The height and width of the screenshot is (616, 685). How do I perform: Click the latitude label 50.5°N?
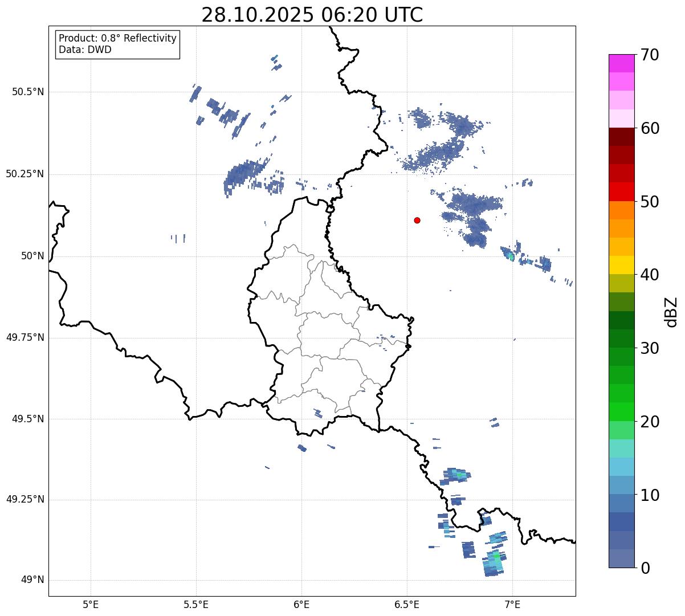(x=28, y=92)
